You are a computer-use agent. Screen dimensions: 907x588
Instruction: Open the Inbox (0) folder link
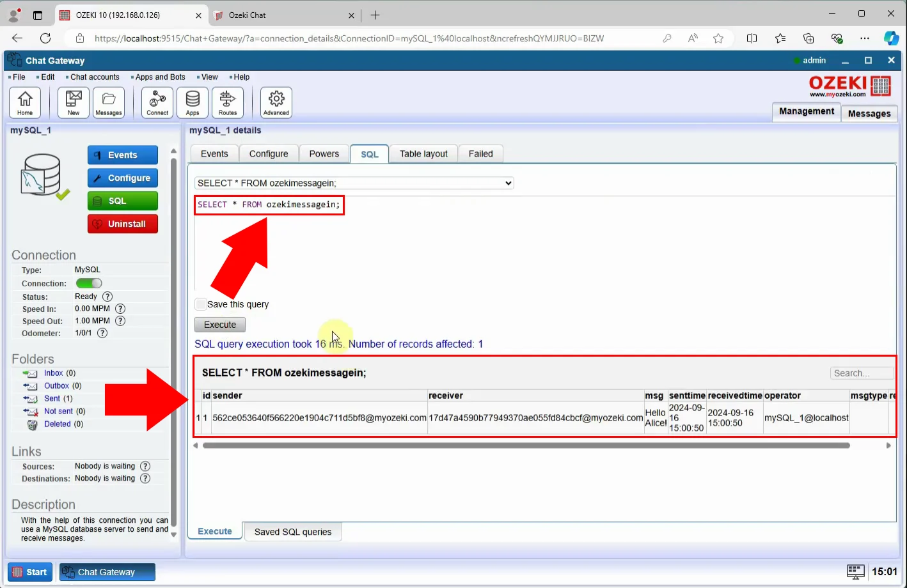59,373
